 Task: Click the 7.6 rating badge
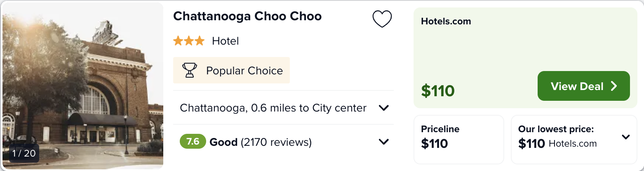(x=193, y=142)
